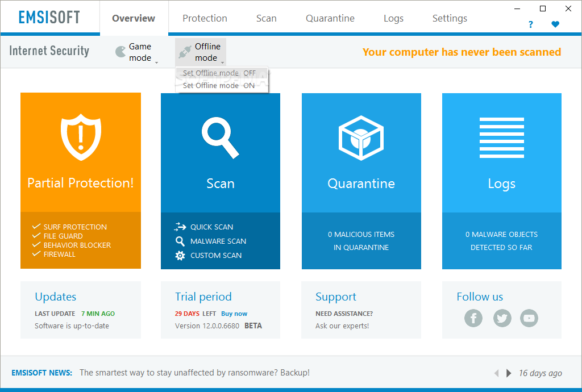Click the Logs tile title
This screenshot has height=392, width=582.
(x=502, y=184)
